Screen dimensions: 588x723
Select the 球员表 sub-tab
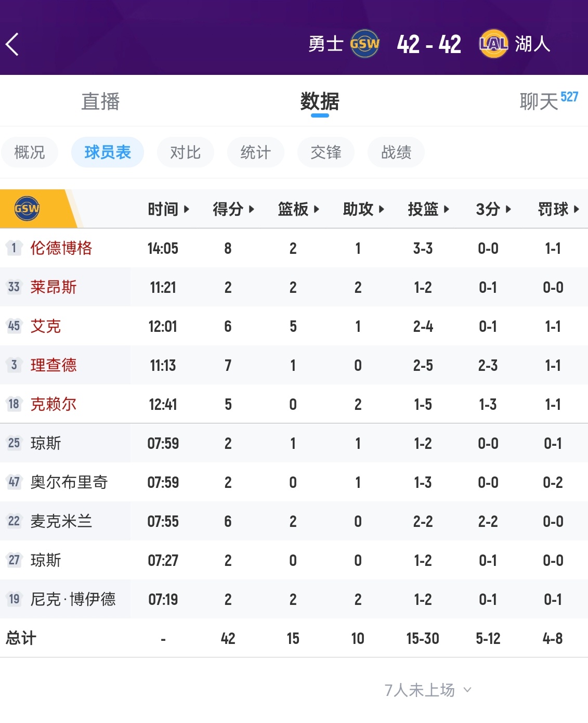108,152
